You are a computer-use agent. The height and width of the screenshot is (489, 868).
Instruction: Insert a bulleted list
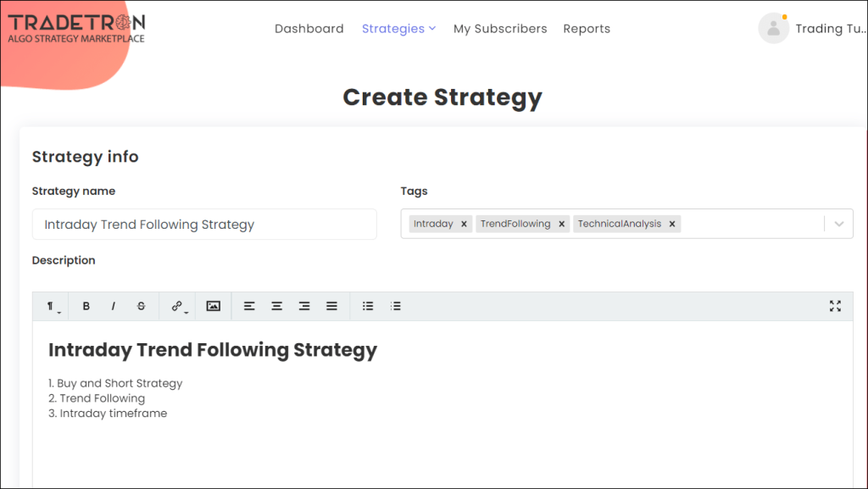click(368, 306)
